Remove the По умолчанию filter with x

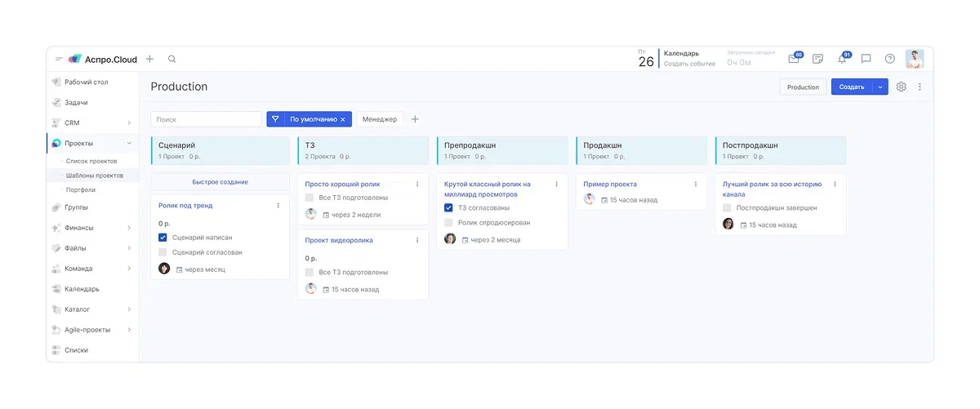[343, 119]
